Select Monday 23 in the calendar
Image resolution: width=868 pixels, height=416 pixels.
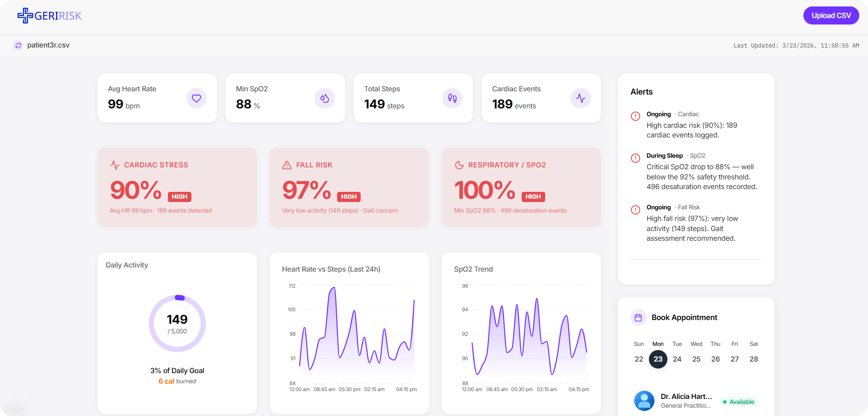[658, 359]
